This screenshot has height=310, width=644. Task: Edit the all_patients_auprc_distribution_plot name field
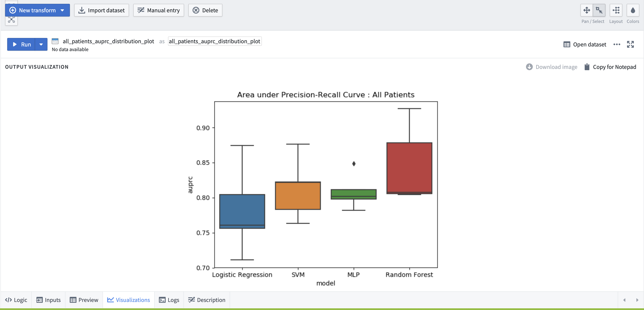click(215, 41)
